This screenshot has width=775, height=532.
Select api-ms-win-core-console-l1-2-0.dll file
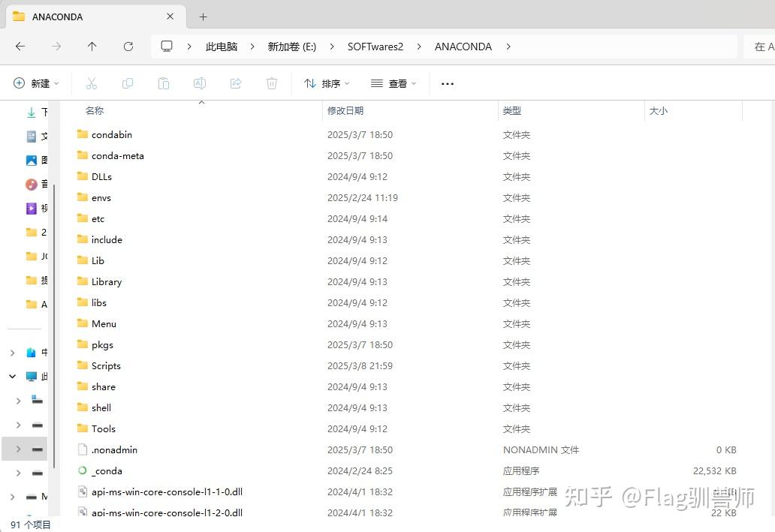point(167,512)
